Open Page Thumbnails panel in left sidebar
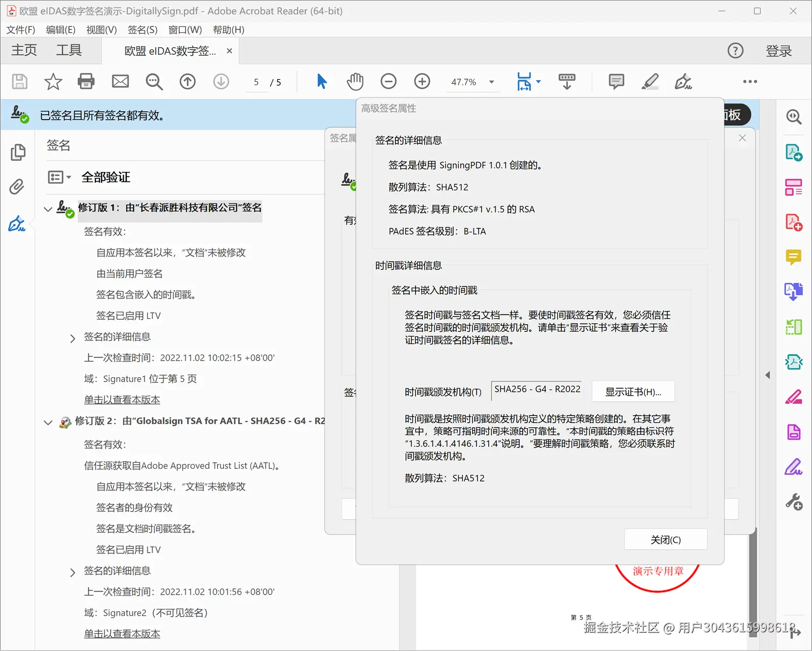The height and width of the screenshot is (651, 812). (x=18, y=152)
